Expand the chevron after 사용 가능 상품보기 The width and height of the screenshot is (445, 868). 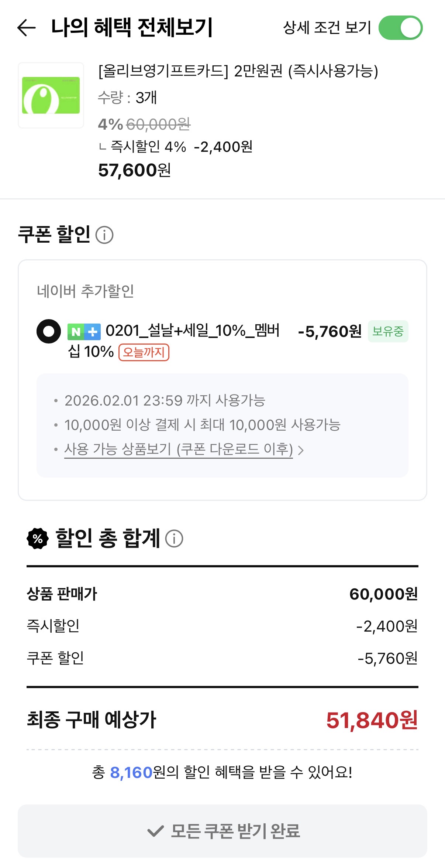[x=301, y=450]
